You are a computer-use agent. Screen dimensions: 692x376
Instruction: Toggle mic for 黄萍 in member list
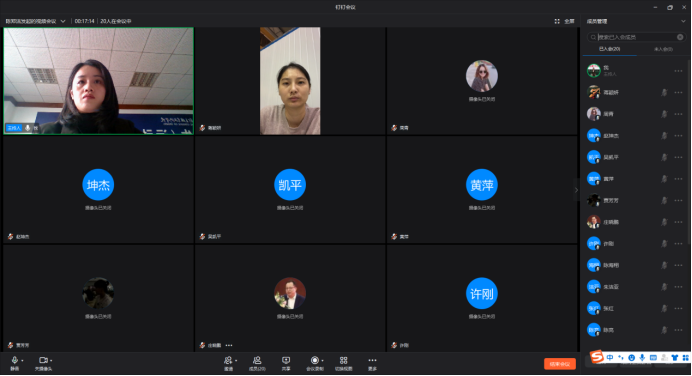tap(664, 179)
